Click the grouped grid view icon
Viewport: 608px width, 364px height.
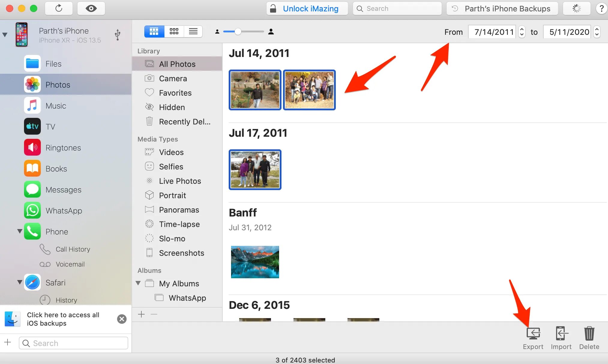[x=153, y=32]
